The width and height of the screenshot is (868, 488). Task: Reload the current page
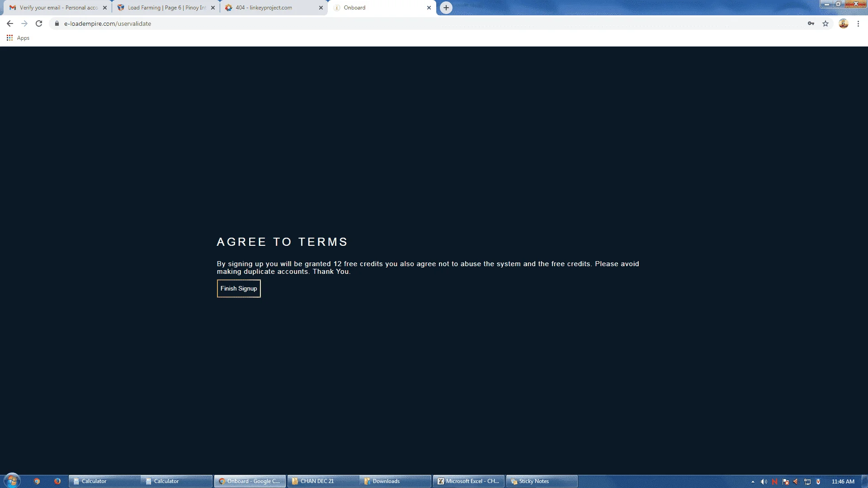(x=39, y=23)
